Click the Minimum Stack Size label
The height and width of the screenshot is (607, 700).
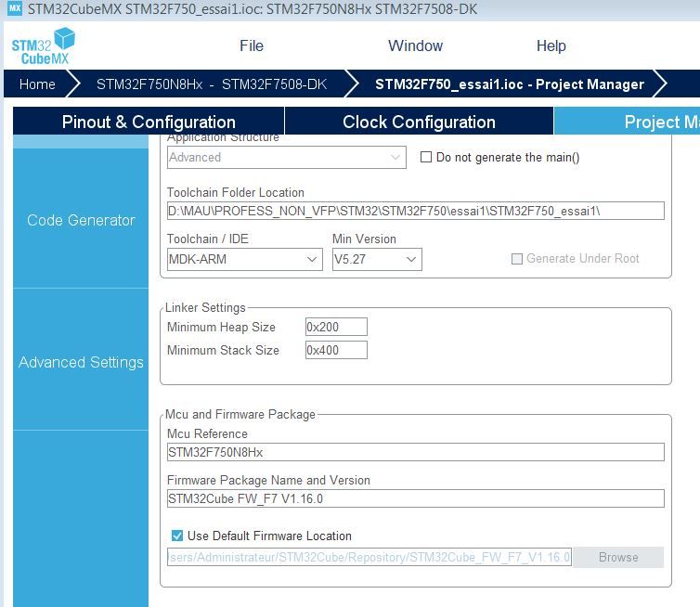(223, 350)
